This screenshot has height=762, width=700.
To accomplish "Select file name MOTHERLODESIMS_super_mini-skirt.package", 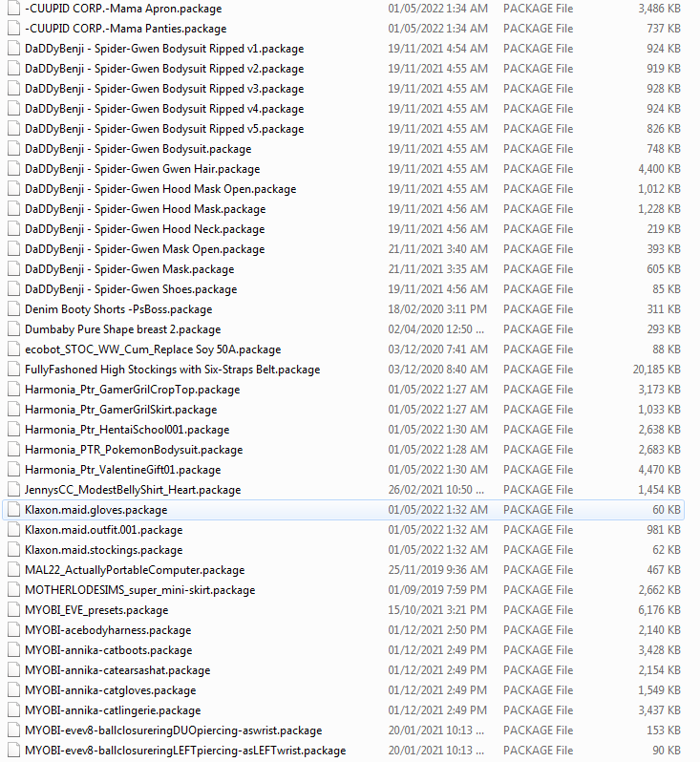I will pos(140,590).
